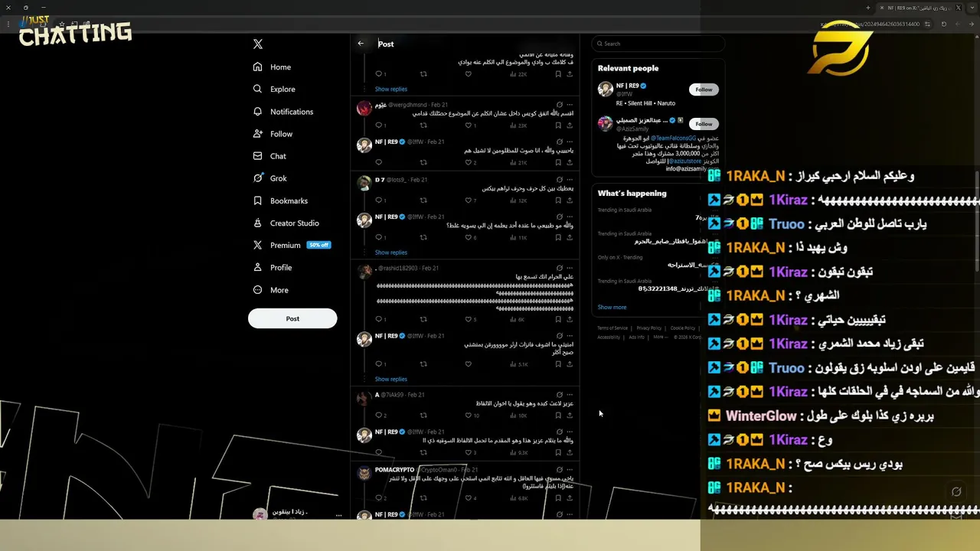This screenshot has height=551, width=980.
Task: Like the @wergdhmsnd reply
Action: click(x=469, y=126)
